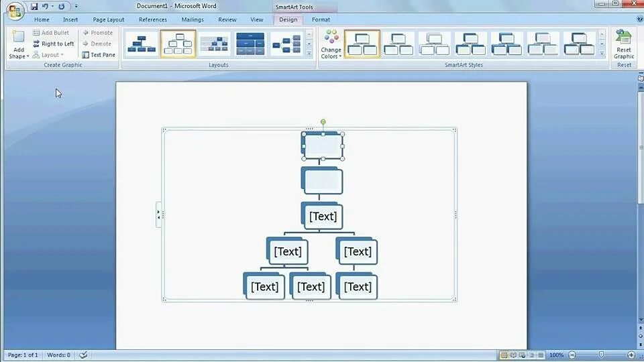Choose the selected Hierarchy layout thumbnail
644x362 pixels.
pyautogui.click(x=178, y=44)
